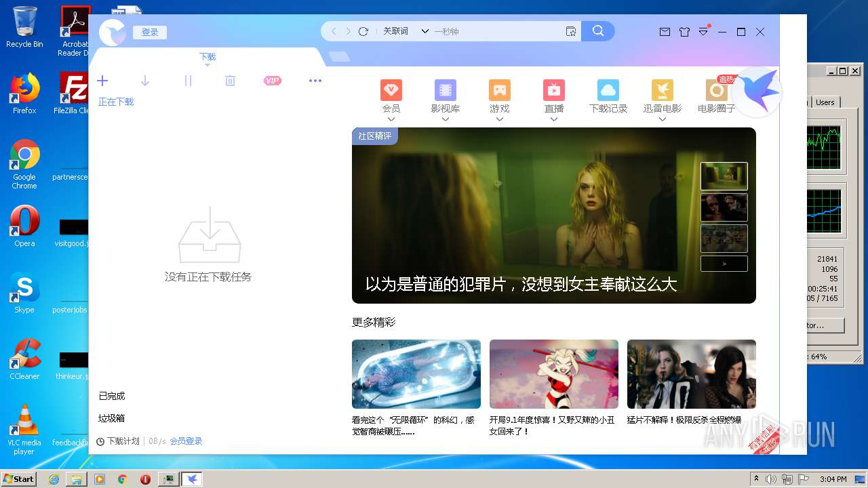Open Skype desktop shortcut
Viewport: 868px width, 488px height.
pyautogui.click(x=24, y=293)
